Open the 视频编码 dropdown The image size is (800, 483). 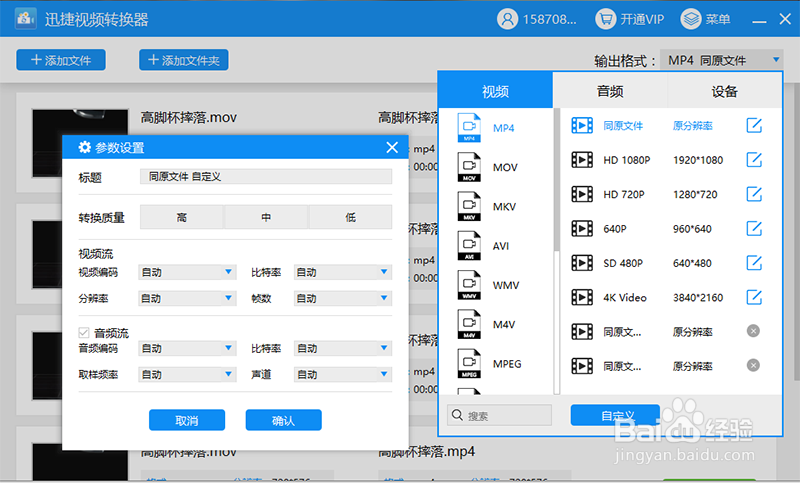coord(187,272)
